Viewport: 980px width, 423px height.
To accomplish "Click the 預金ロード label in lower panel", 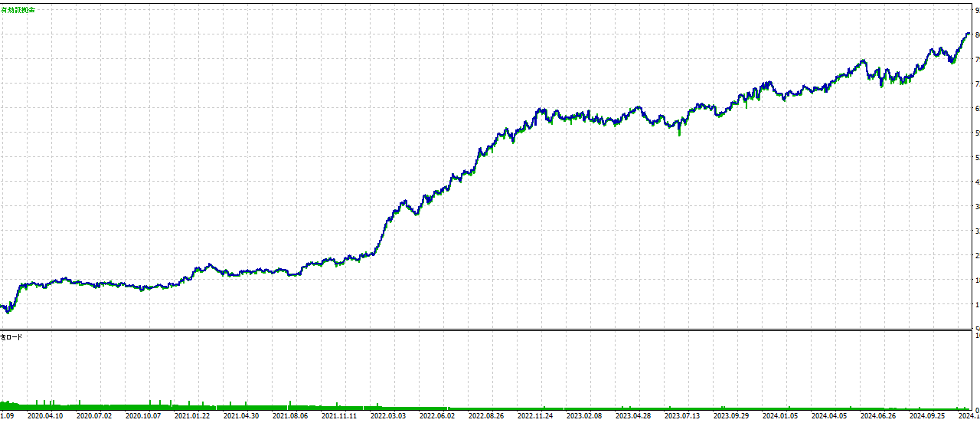I will (x=11, y=336).
